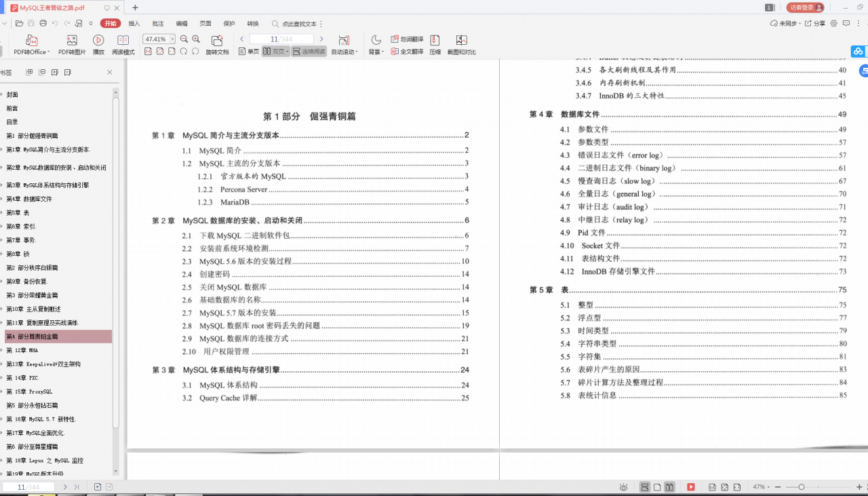
Task: Open the 保护 ribbon tab
Action: pos(229,23)
